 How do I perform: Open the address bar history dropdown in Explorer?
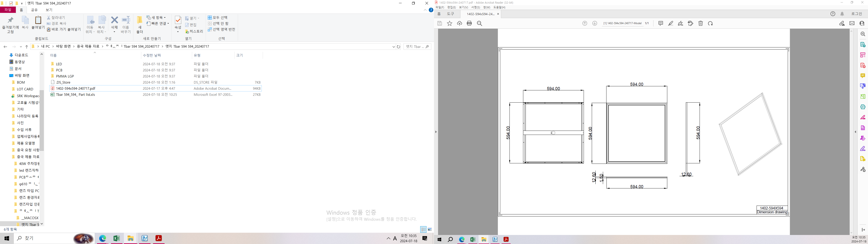[394, 47]
